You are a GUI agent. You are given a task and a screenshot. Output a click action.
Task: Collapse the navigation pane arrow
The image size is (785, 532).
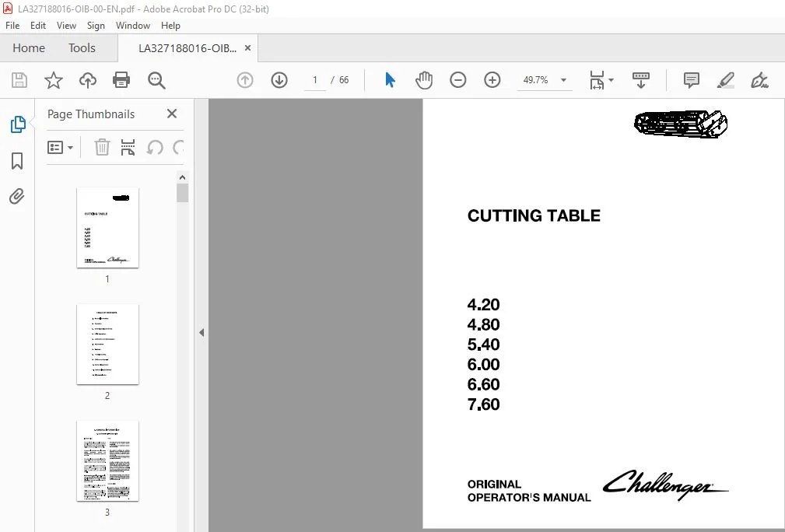pos(202,332)
